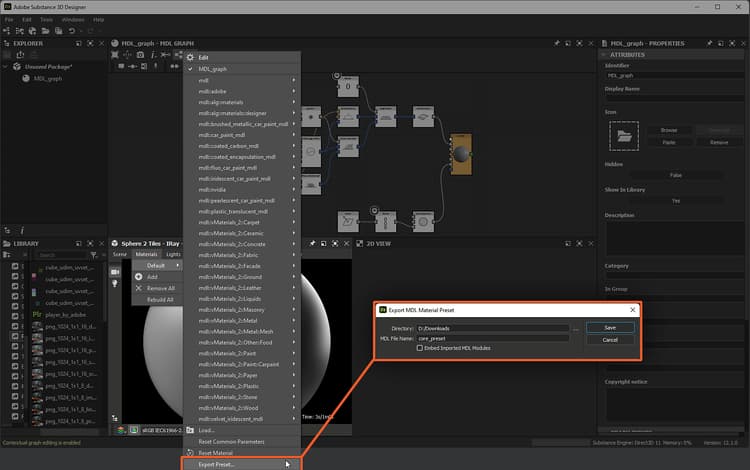Screen dimensions: 750x470
Task: Maximize the Explorer panel
Action: (x=90, y=43)
